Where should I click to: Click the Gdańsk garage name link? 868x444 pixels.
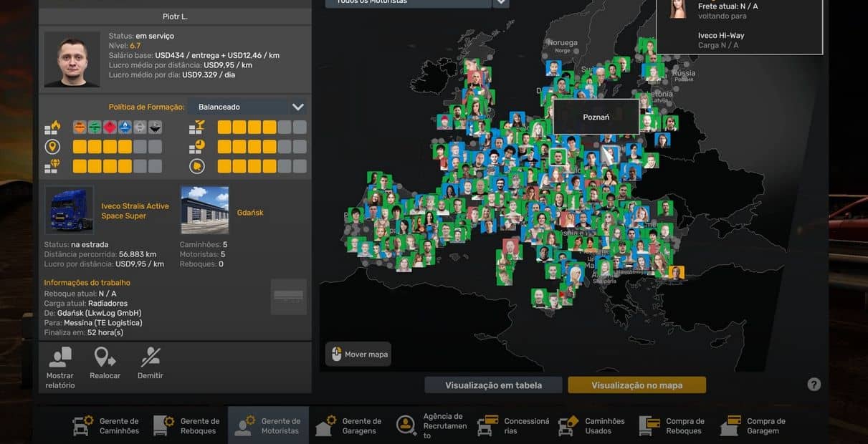coord(250,213)
